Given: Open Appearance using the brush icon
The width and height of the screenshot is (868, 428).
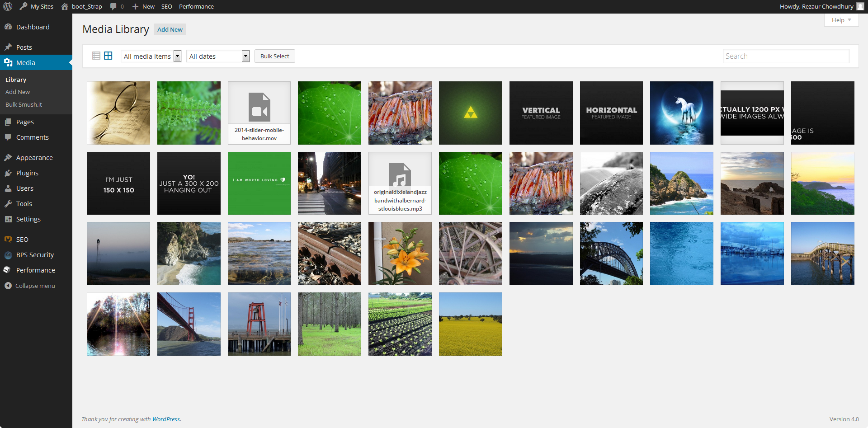Looking at the screenshot, I should click(x=8, y=157).
